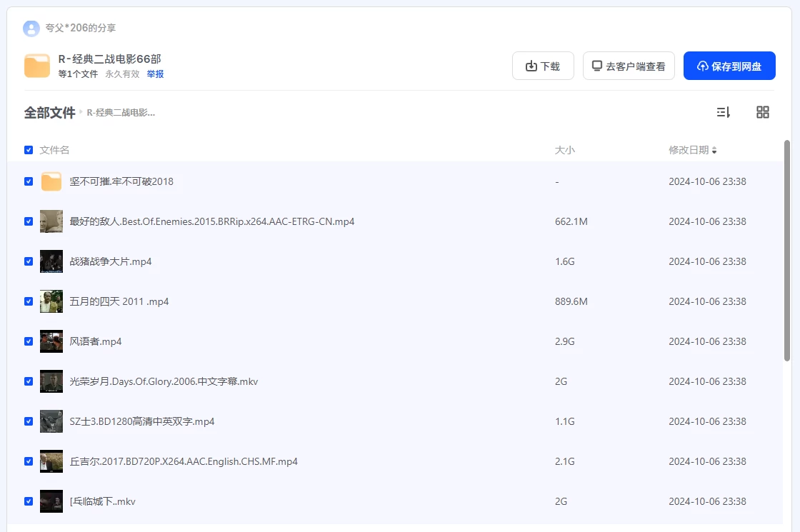Uncheck the 五月的四天 2011 checkbox

click(29, 301)
